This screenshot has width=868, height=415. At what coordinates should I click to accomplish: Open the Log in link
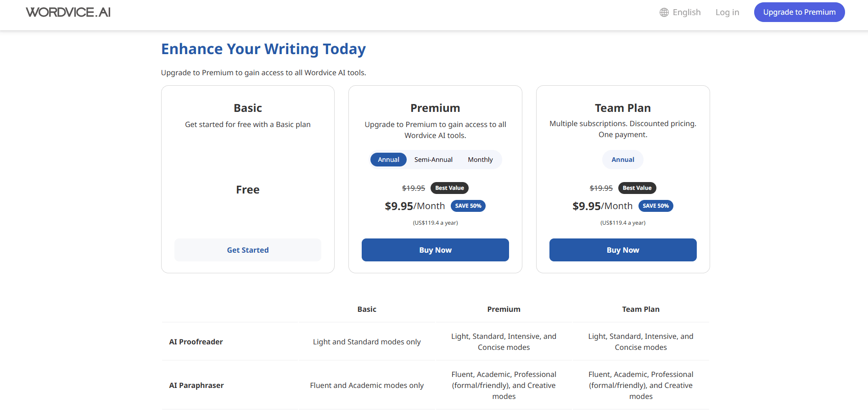[727, 12]
